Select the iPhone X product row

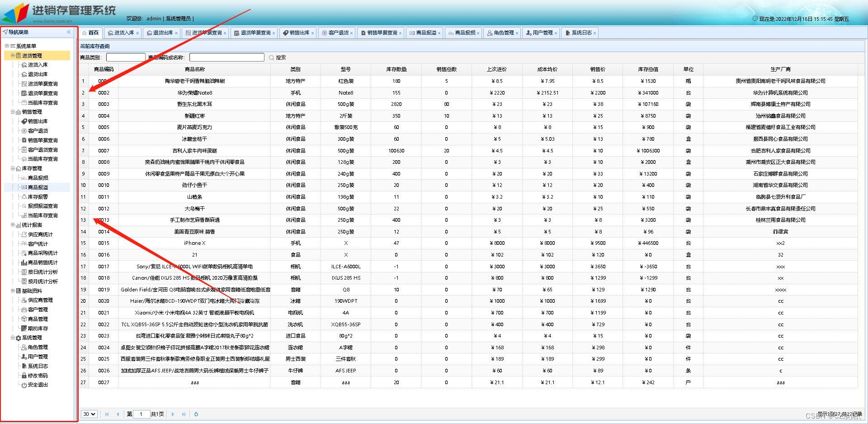[x=468, y=243]
